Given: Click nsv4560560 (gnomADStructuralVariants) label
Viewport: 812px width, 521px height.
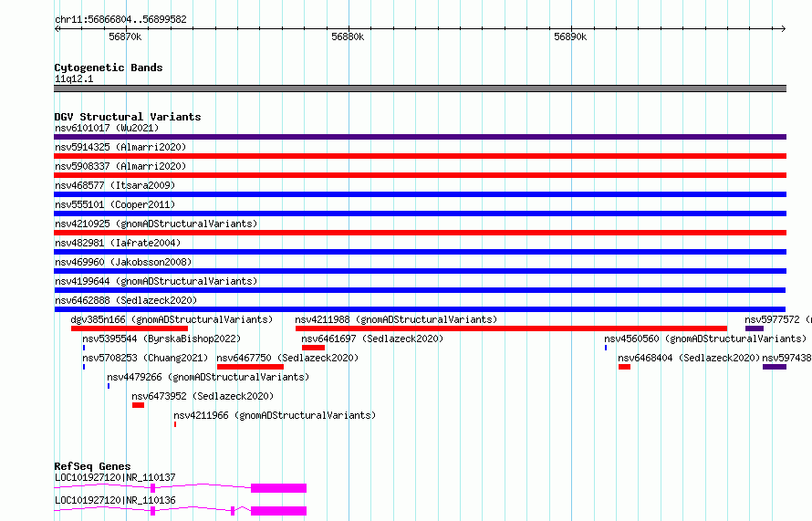Looking at the screenshot, I should tap(705, 339).
